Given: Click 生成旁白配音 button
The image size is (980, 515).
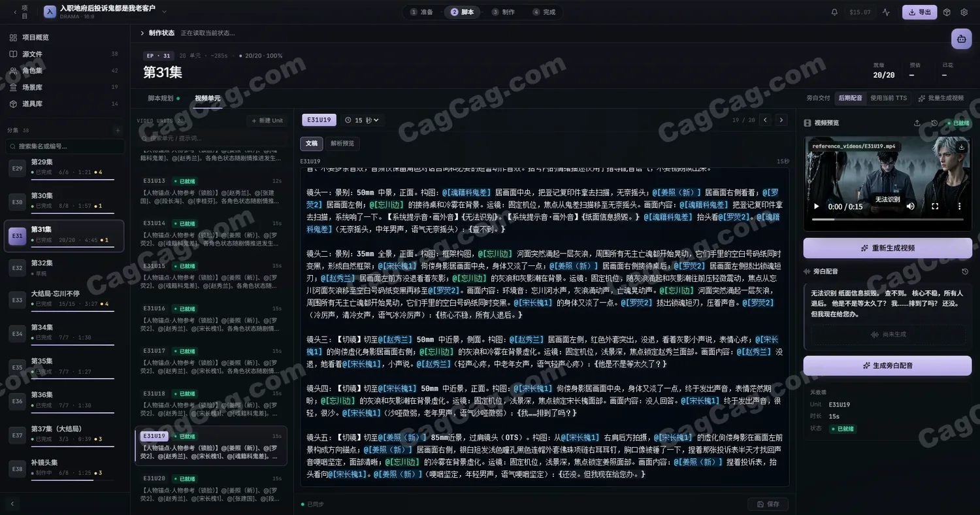Looking at the screenshot, I should [887, 365].
